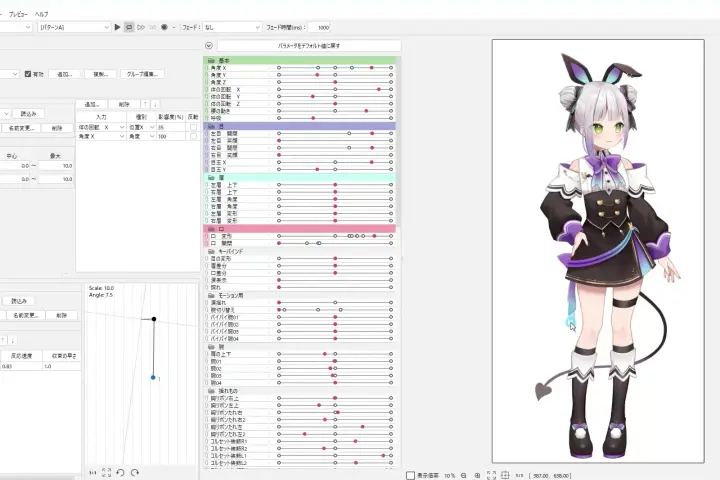Click 追加... button beside 有効
This screenshot has height=480, width=720.
pos(65,74)
